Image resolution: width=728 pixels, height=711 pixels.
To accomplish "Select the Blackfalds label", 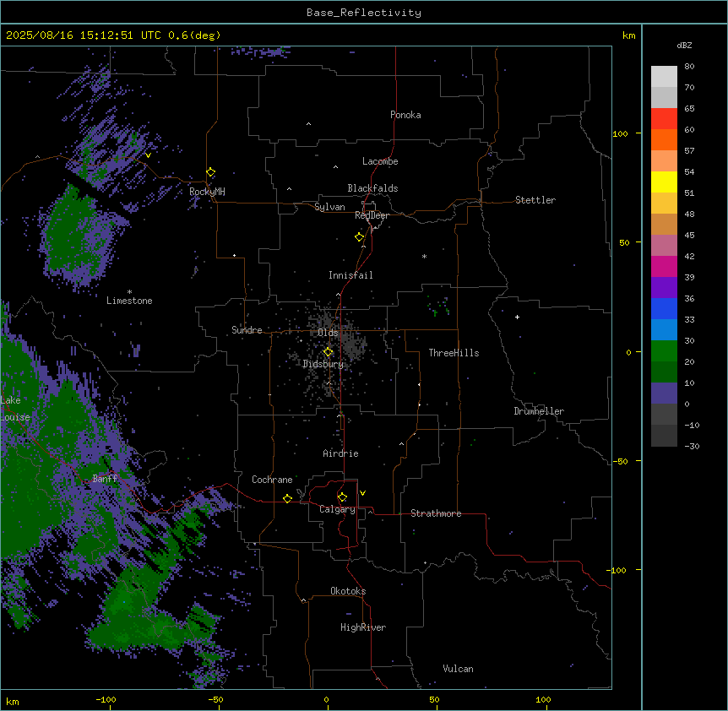I will 372,188.
